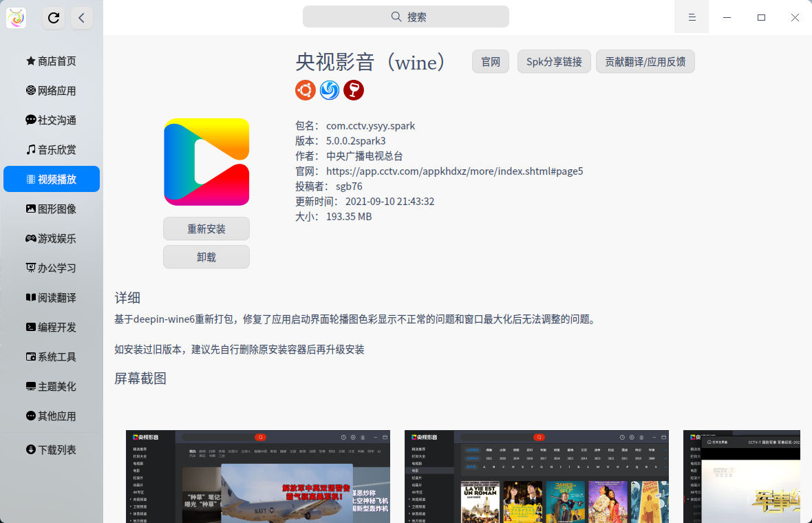The height and width of the screenshot is (523, 812).
Task: Click the Ubuntu compatibility badge icon
Action: click(306, 90)
